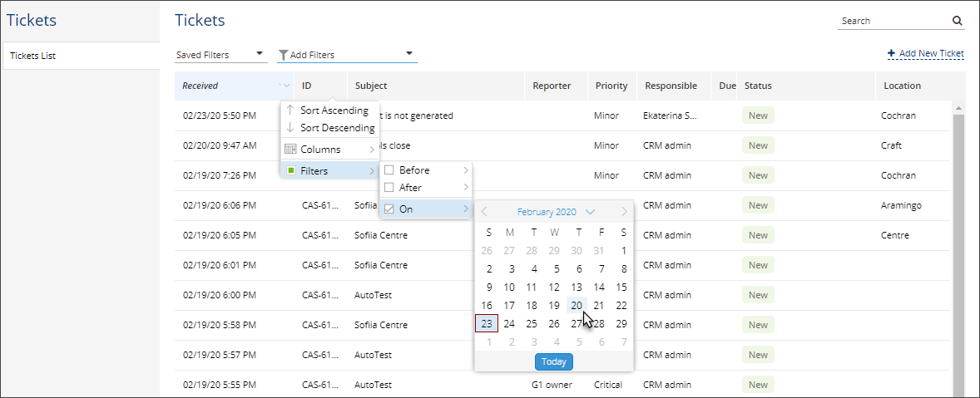Open the February 2020 month picker
The image size is (980, 398).
point(556,212)
